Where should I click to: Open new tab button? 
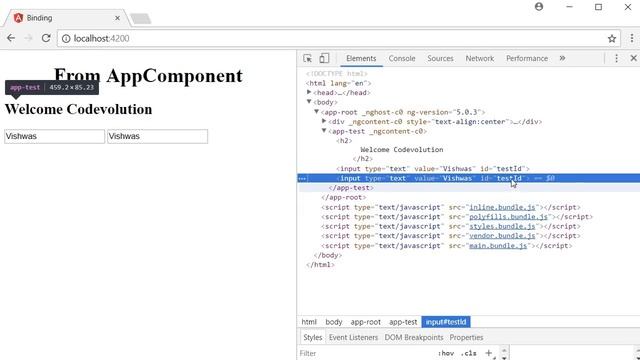(x=140, y=18)
